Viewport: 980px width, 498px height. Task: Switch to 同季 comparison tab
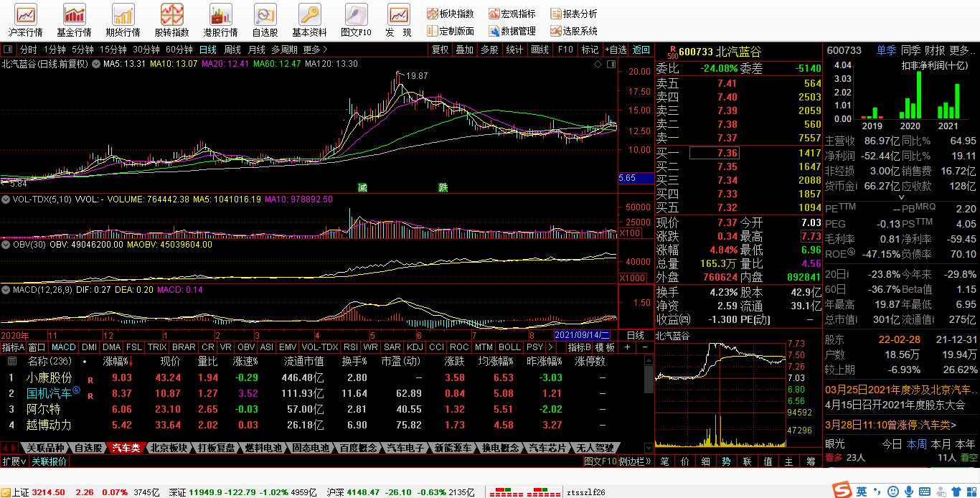coord(910,50)
